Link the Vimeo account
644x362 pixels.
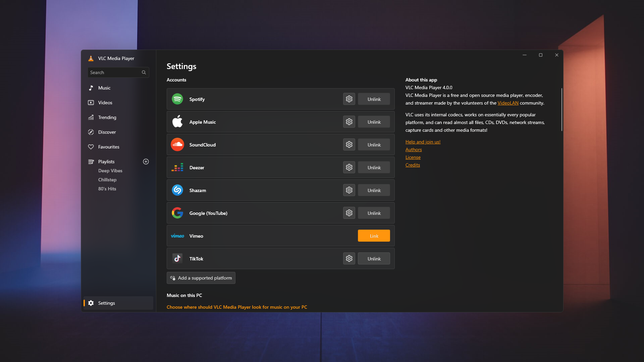click(374, 236)
